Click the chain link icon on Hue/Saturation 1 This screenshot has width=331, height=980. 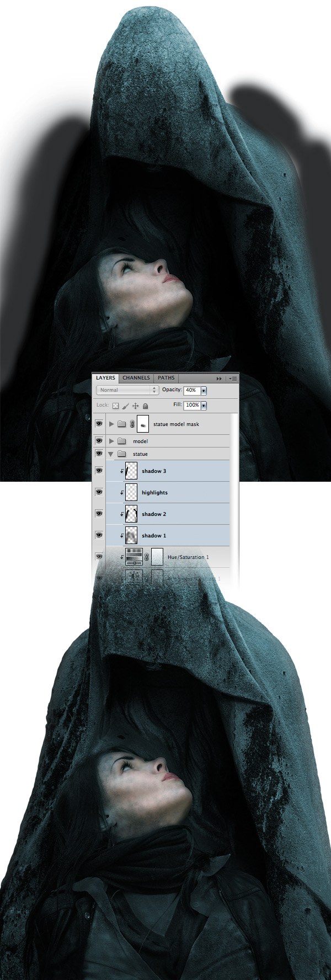pyautogui.click(x=147, y=558)
